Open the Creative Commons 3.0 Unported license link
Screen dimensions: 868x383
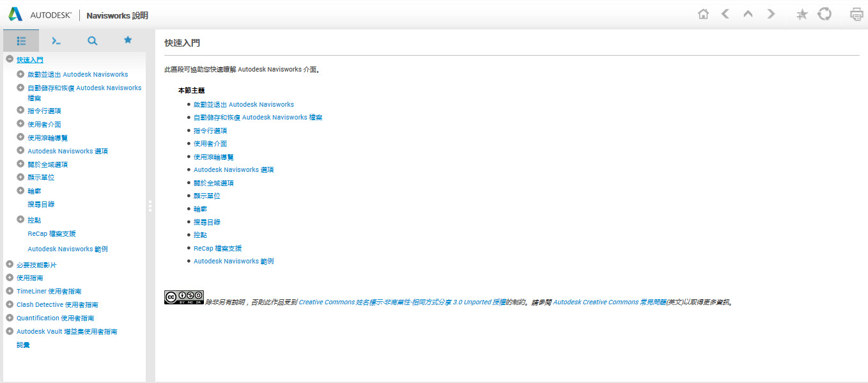coord(402,302)
